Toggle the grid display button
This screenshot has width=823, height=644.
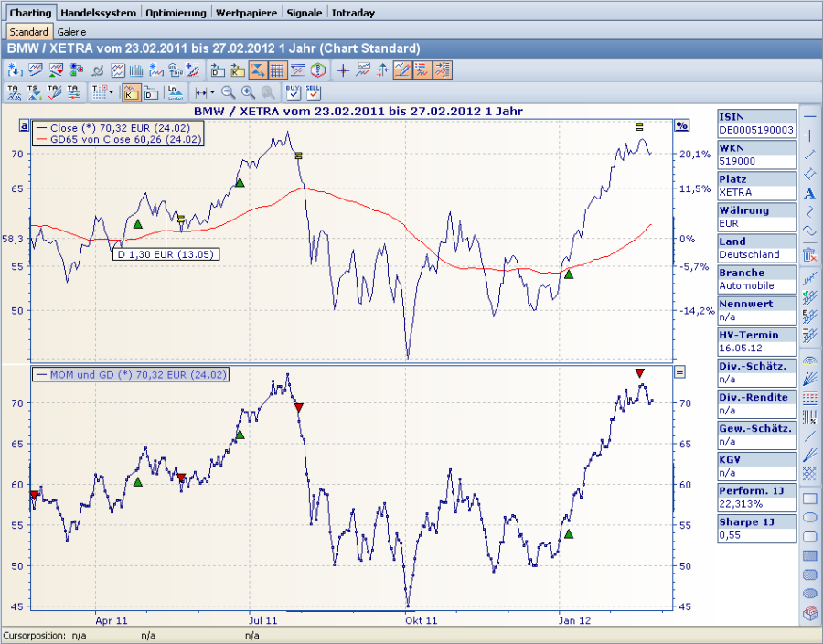tap(277, 70)
